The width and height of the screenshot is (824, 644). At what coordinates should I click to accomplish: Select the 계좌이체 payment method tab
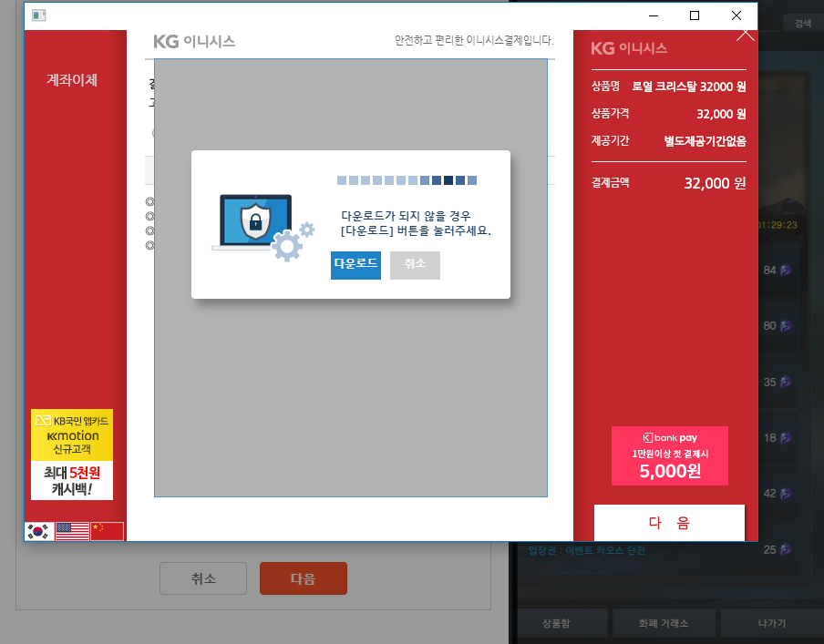(x=72, y=80)
